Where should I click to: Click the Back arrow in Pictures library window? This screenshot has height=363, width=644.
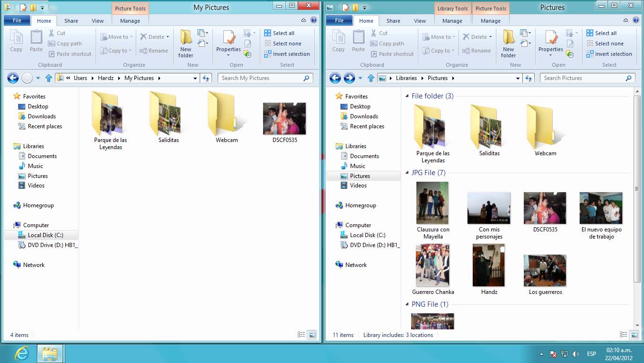[x=335, y=78]
